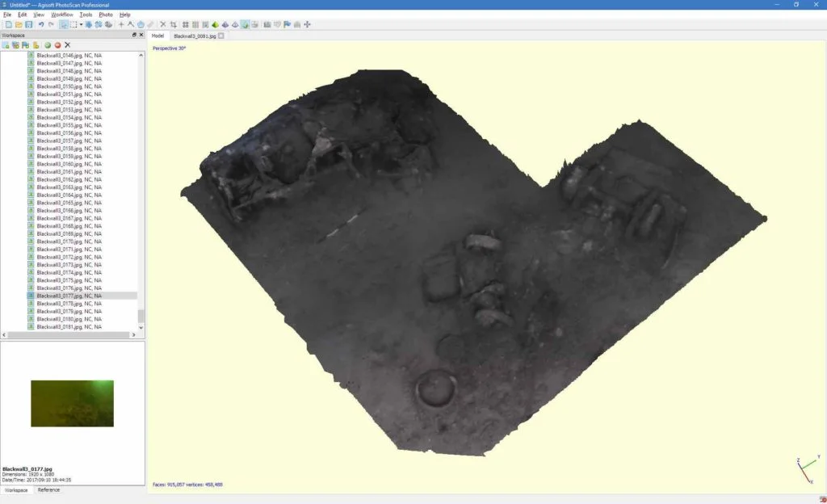Click the workspace horizontal scroll-left arrow
The image size is (827, 504).
(x=4, y=334)
